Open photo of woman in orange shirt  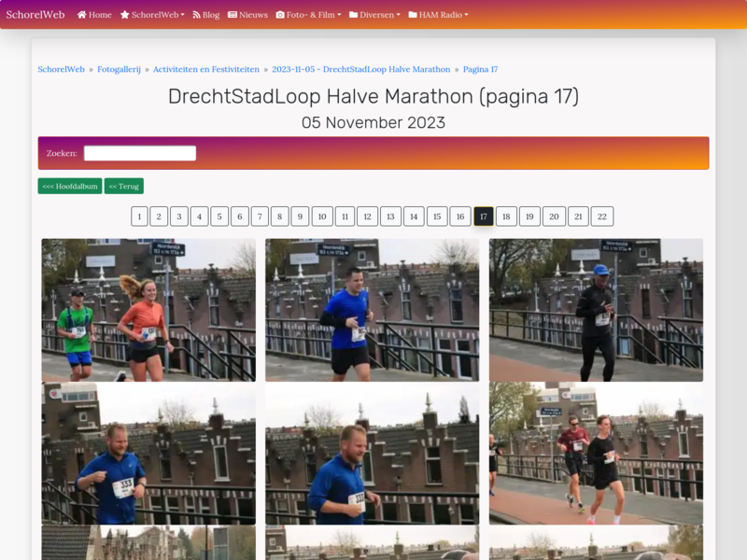(148, 310)
